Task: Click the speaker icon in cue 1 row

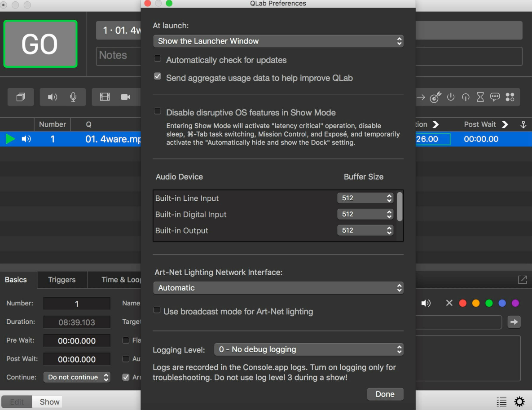Action: coord(26,139)
